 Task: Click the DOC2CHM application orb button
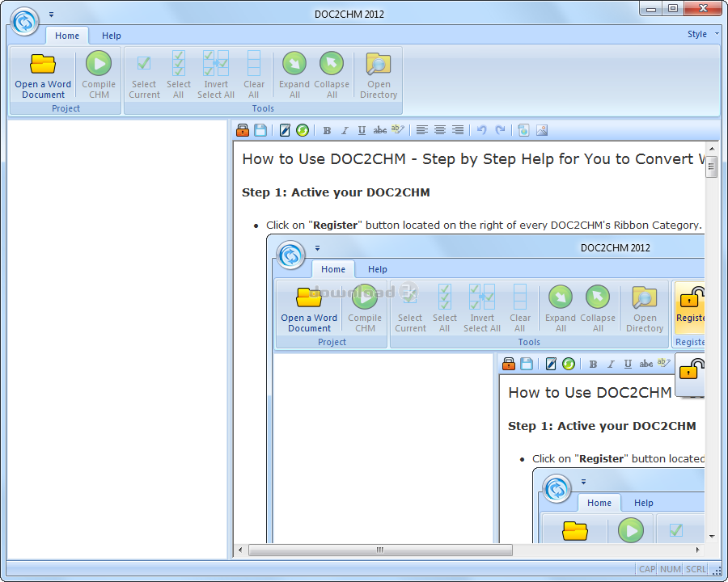(24, 21)
